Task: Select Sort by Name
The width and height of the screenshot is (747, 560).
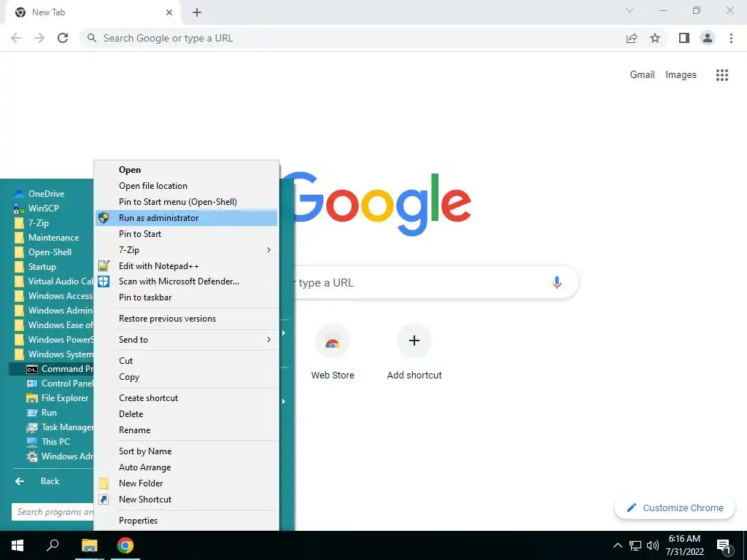Action: (186, 451)
